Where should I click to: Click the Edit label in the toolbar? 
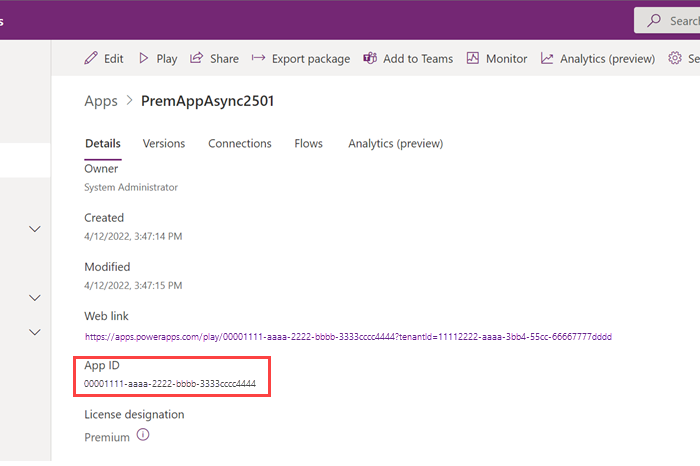[113, 59]
